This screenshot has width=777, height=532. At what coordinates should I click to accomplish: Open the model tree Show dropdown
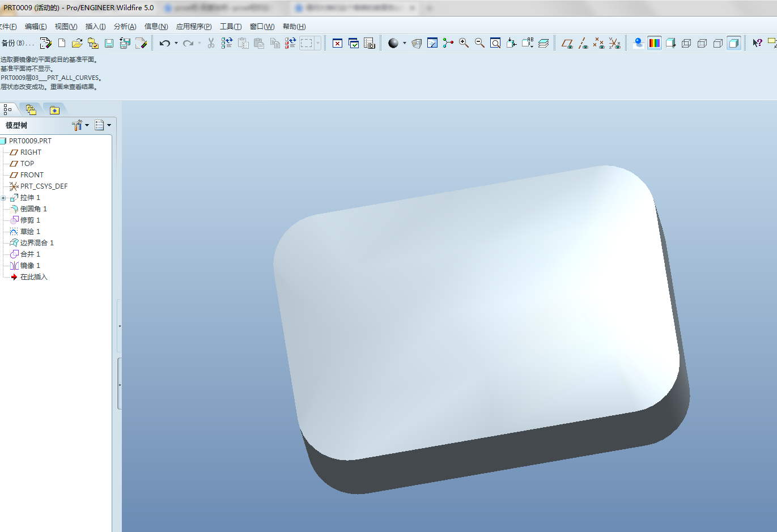[x=103, y=125]
